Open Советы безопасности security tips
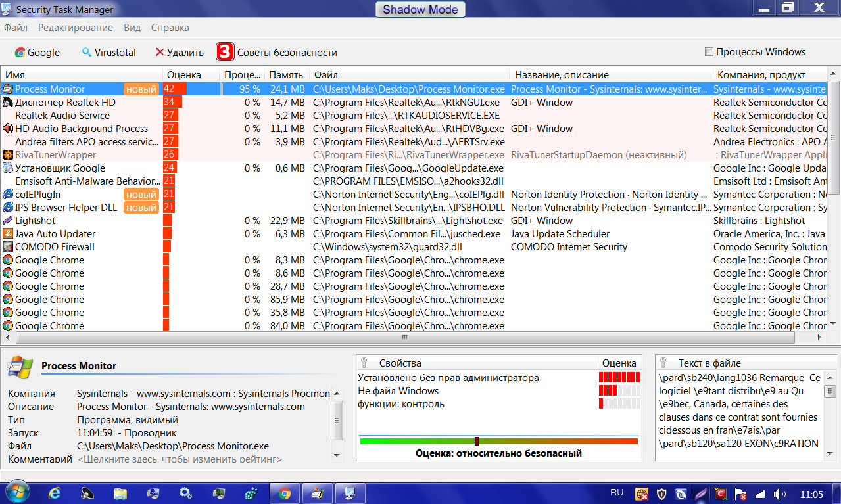The image size is (841, 504). pyautogui.click(x=277, y=52)
